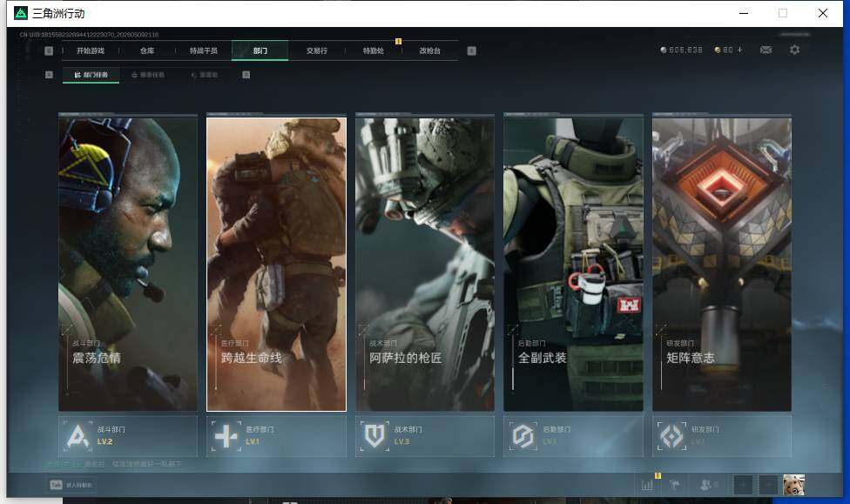The height and width of the screenshot is (504, 850).
Task: Click the right key hint after the sub-tabs
Action: [x=246, y=75]
